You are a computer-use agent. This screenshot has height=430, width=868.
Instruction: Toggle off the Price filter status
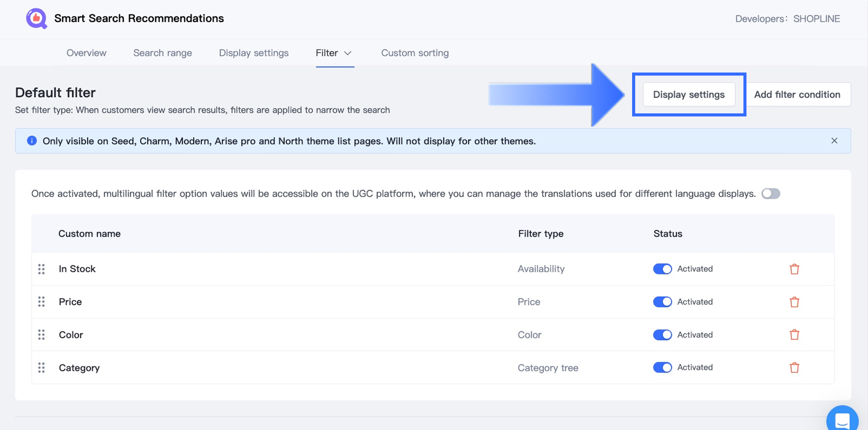(662, 302)
